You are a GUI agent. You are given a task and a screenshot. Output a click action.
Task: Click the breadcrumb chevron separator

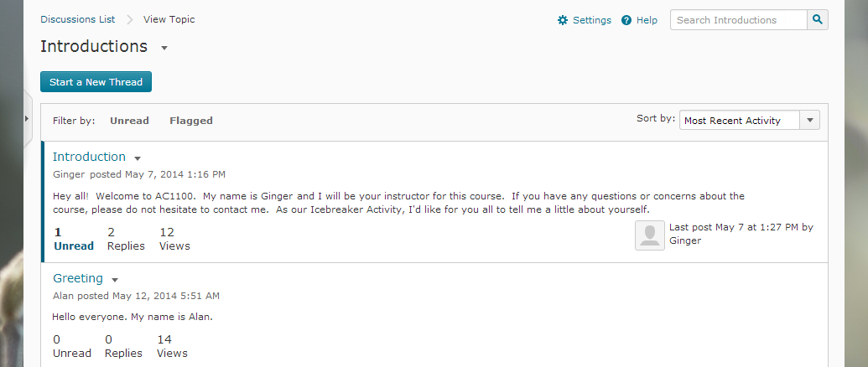point(129,20)
